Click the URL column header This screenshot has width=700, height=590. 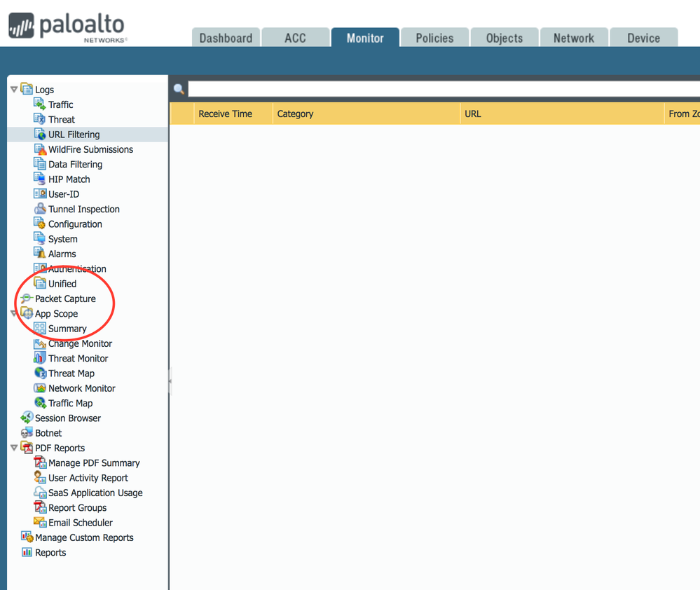coord(562,114)
